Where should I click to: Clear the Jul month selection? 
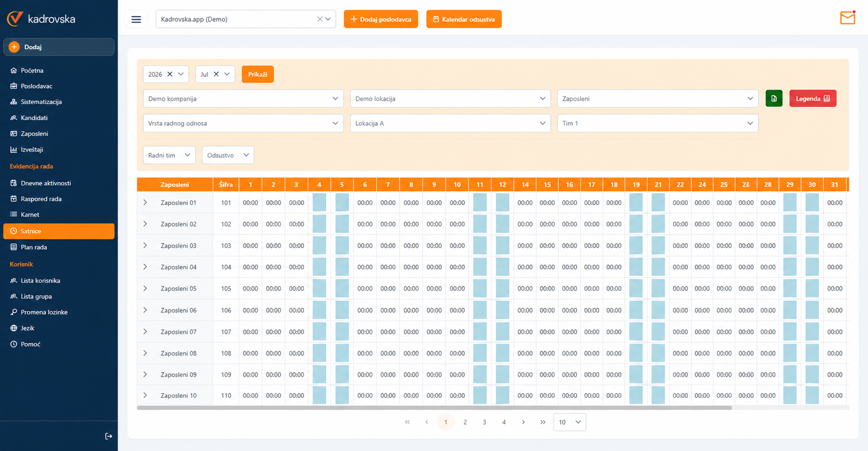click(x=216, y=74)
